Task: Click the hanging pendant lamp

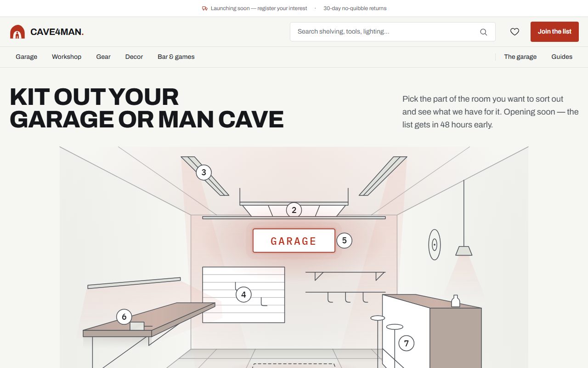Action: pyautogui.click(x=464, y=251)
